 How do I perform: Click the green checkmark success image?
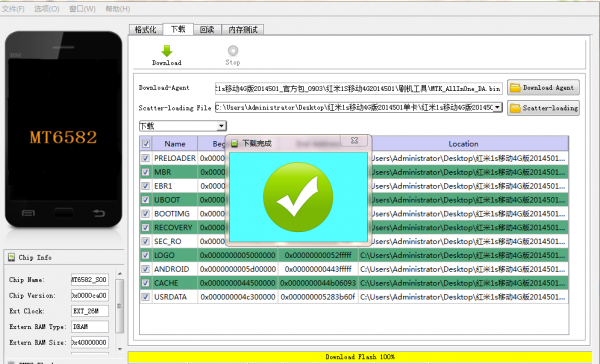298,197
